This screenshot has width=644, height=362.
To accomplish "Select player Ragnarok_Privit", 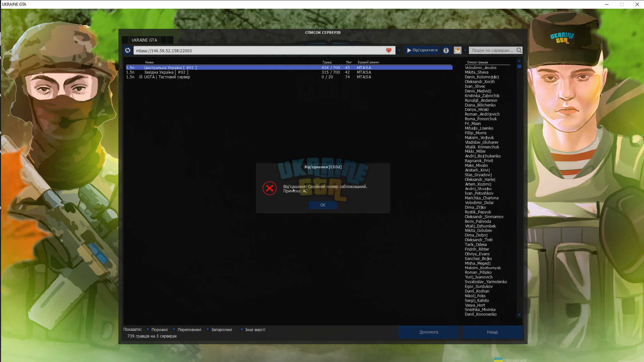I will (x=479, y=161).
